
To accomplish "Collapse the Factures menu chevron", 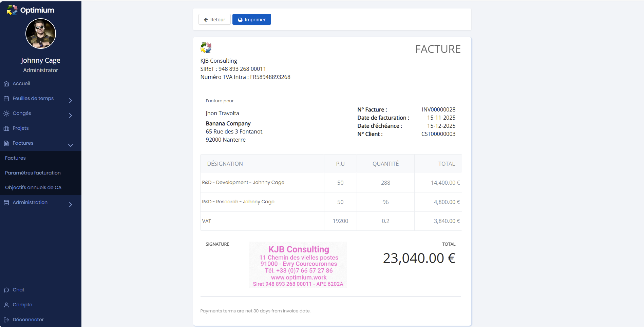I will click(71, 145).
